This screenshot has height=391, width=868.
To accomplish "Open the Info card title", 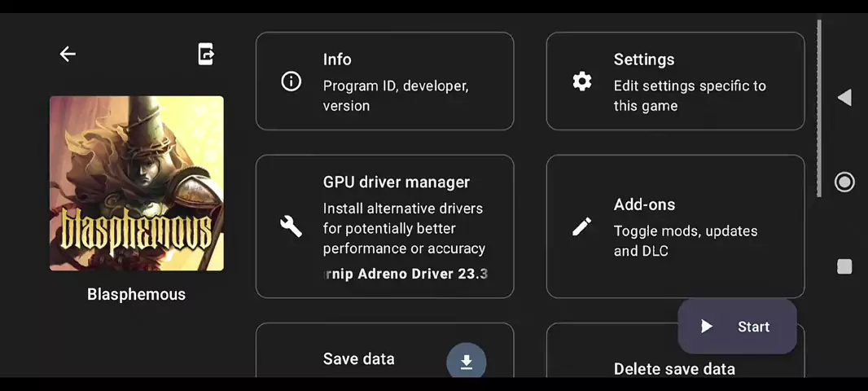I will pos(337,59).
